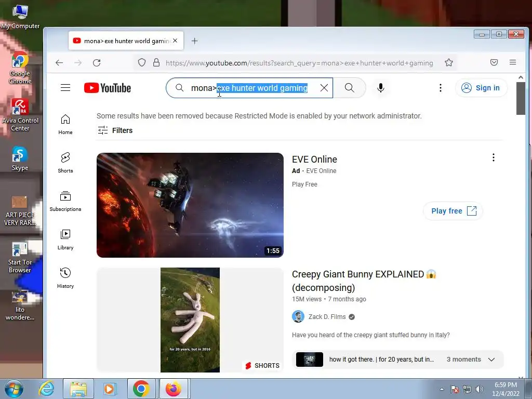
Task: Open the Zack D. Films channel link
Action: (x=327, y=317)
